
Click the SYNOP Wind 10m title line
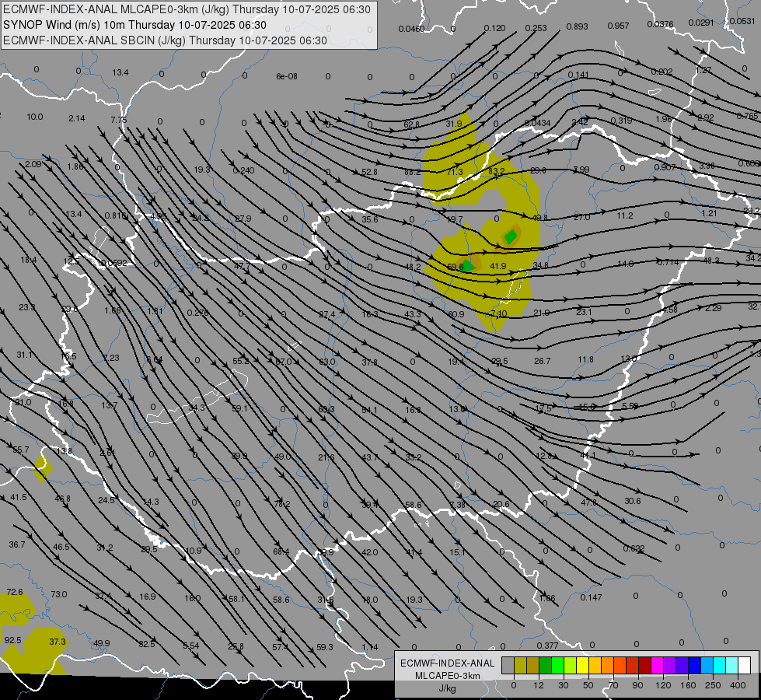coord(135,25)
